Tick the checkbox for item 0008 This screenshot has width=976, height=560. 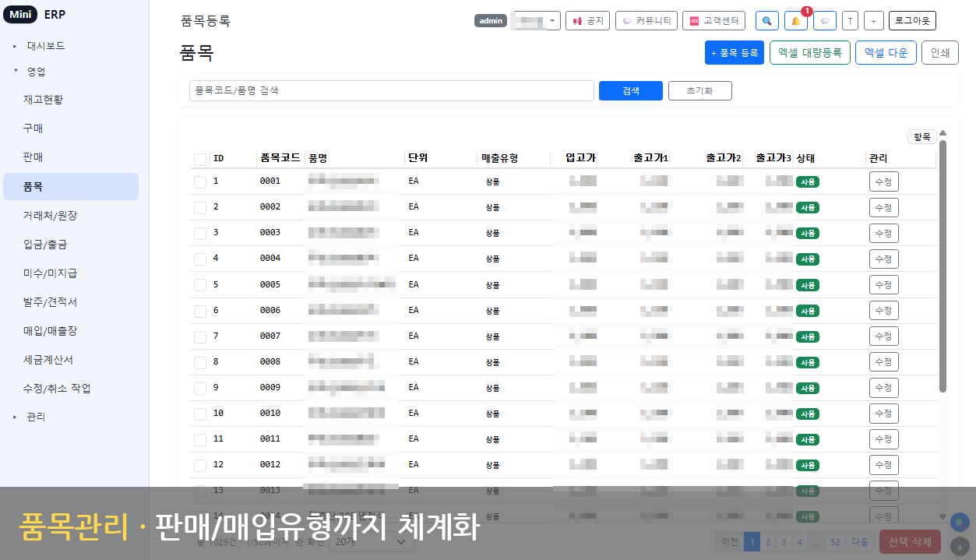pyautogui.click(x=200, y=362)
